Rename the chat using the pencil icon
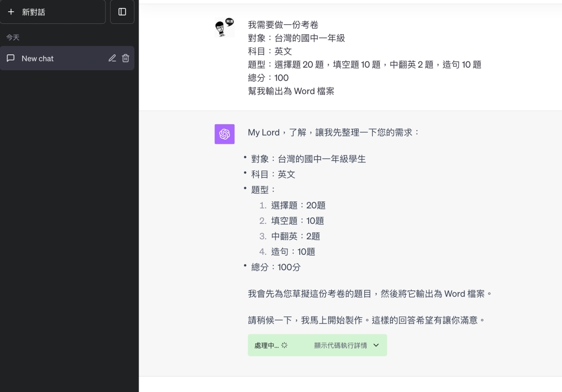This screenshot has height=392, width=562. (112, 59)
